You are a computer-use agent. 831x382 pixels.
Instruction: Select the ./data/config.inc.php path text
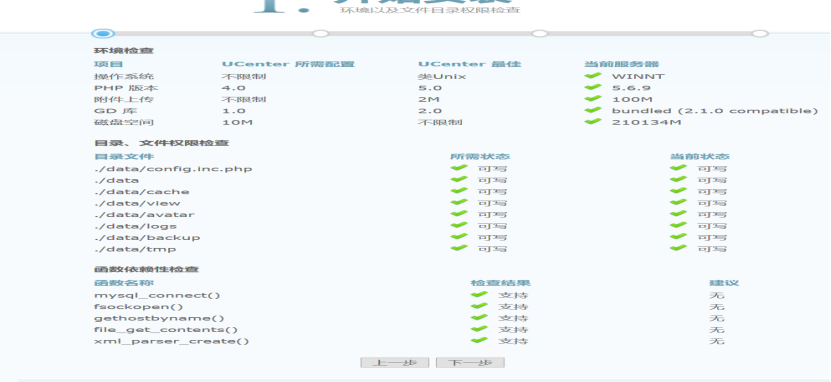[173, 169]
